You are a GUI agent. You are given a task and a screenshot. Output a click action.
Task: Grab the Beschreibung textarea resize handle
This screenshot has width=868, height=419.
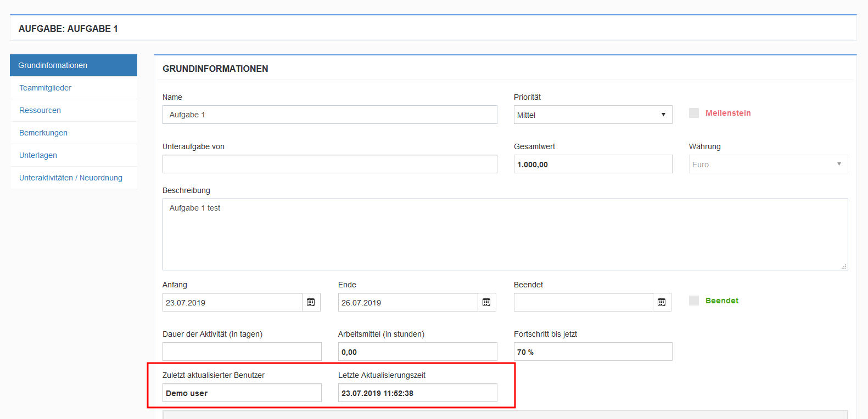pos(844,267)
